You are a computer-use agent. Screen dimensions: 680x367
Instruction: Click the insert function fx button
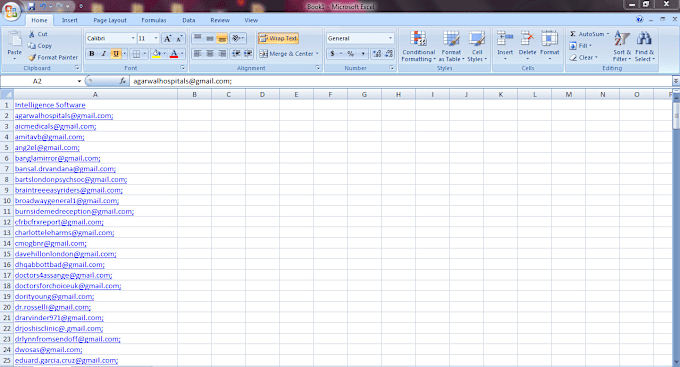[123, 81]
